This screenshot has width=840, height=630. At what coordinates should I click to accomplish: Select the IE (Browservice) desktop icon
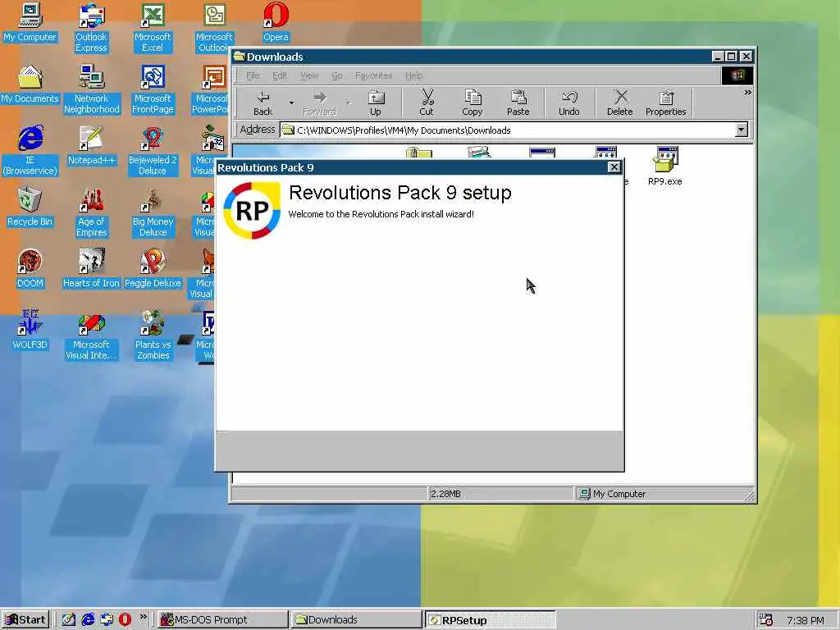coord(30,151)
